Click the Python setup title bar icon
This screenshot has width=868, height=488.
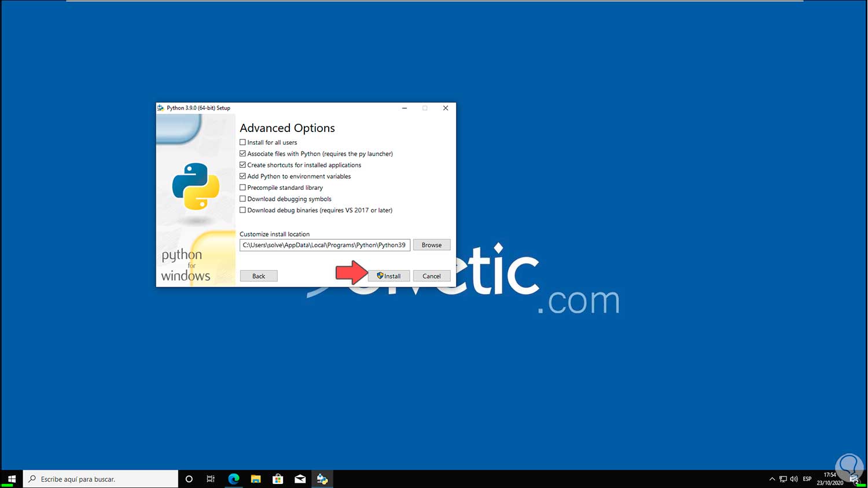point(161,108)
